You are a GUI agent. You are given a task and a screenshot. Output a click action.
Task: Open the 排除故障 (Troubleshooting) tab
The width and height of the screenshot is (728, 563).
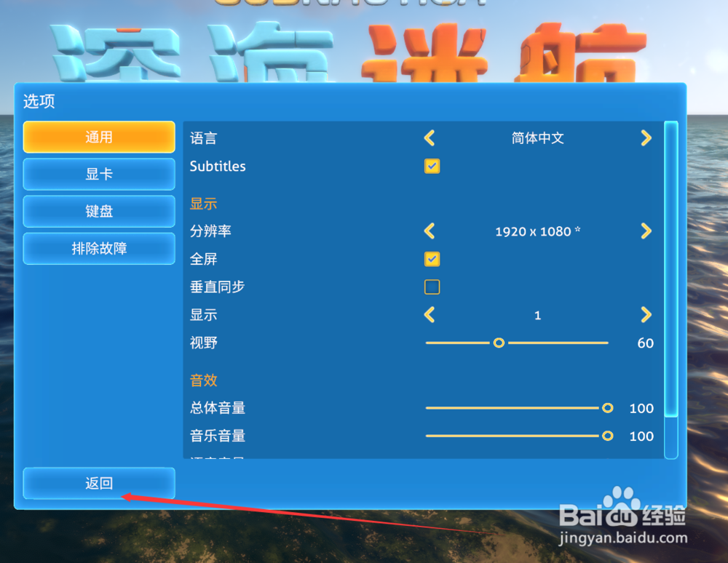[99, 249]
